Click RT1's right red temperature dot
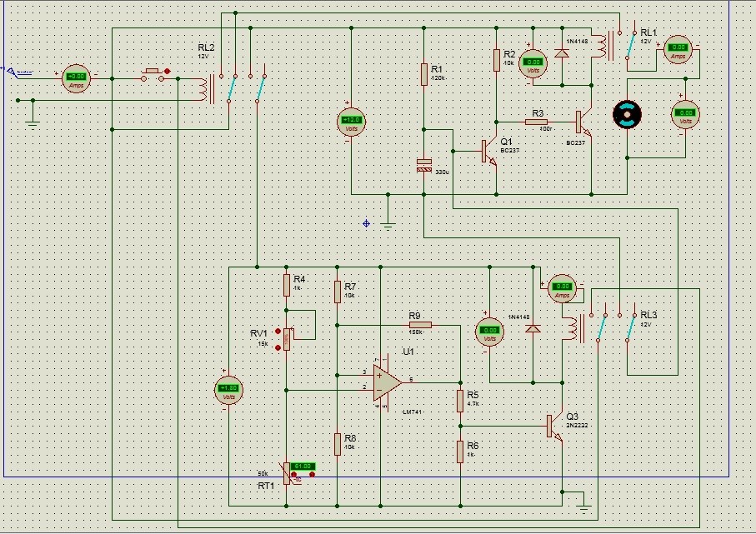 pyautogui.click(x=312, y=475)
